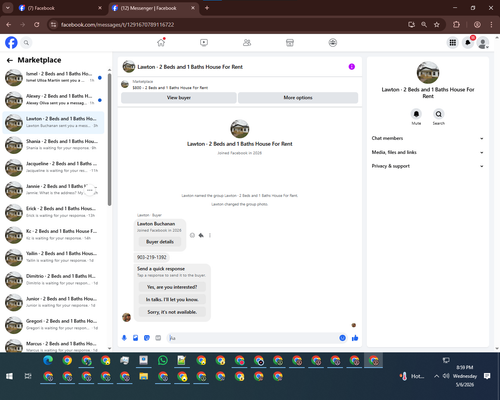Open the Video tab icon
500x400 pixels.
coord(204,43)
